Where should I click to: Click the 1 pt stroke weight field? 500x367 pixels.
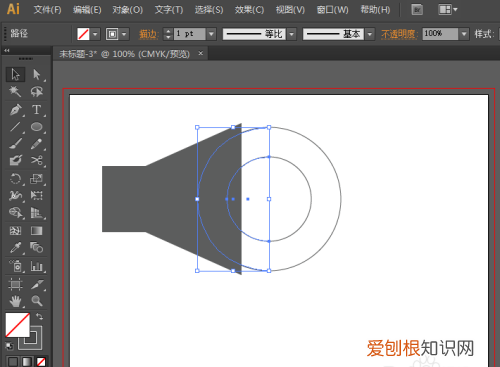(x=189, y=34)
